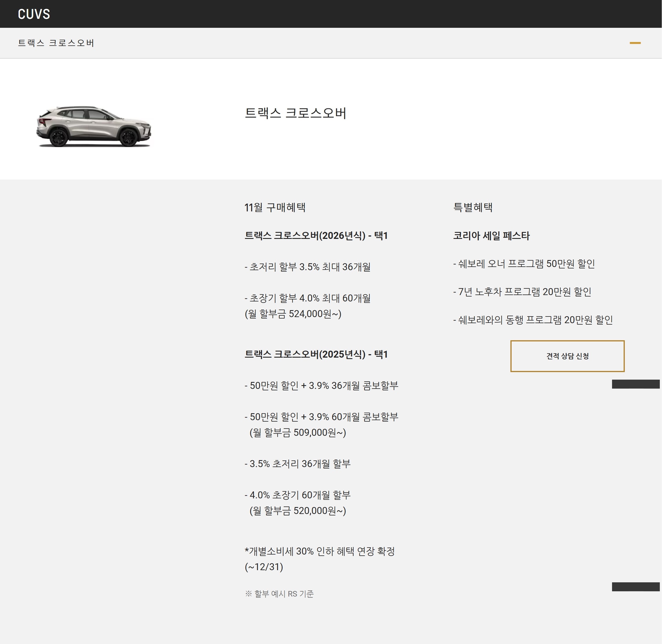Click 트랙스 크로스오버(2025년식) - 택1 subheading

tap(316, 354)
